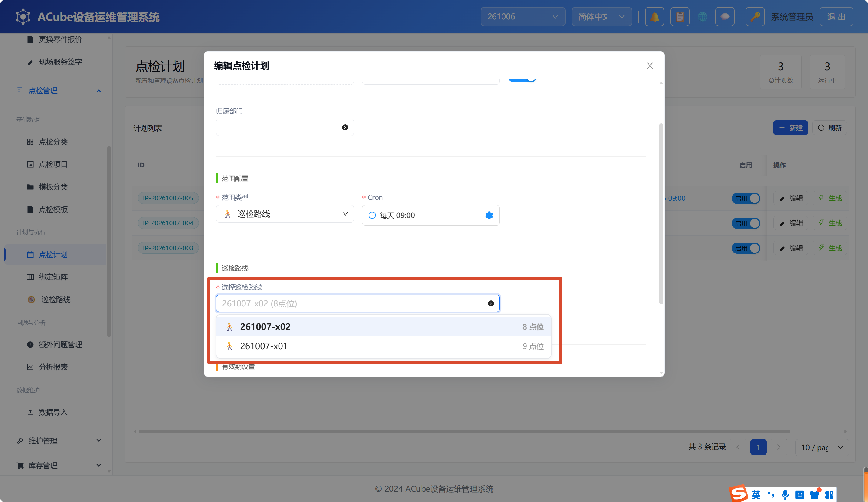Click the globe icon in header
Image resolution: width=868 pixels, height=502 pixels.
tap(703, 17)
